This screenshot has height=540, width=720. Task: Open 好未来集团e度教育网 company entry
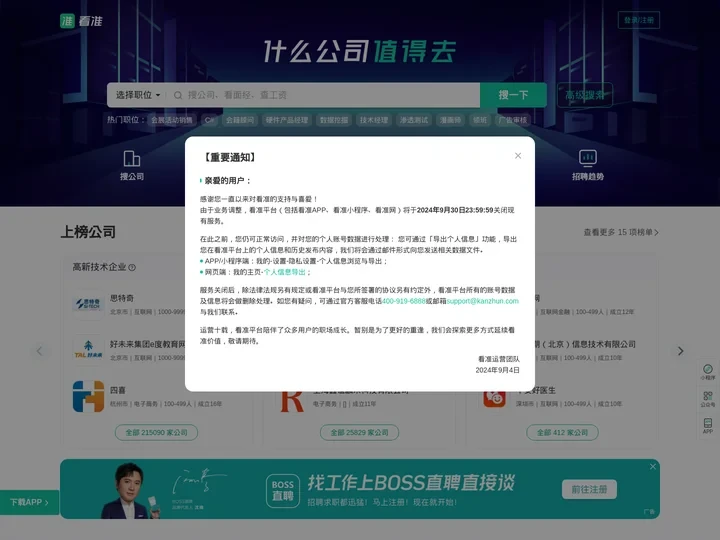coord(147,344)
